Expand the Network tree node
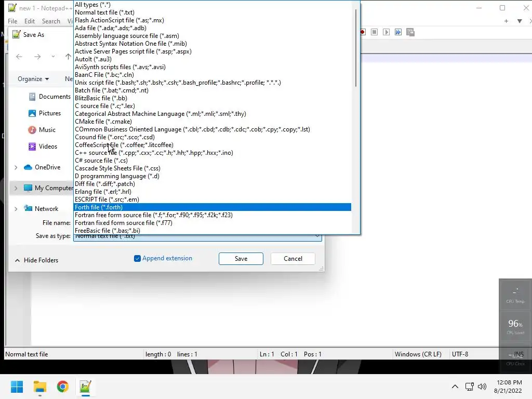This screenshot has height=399, width=532. tap(16, 209)
